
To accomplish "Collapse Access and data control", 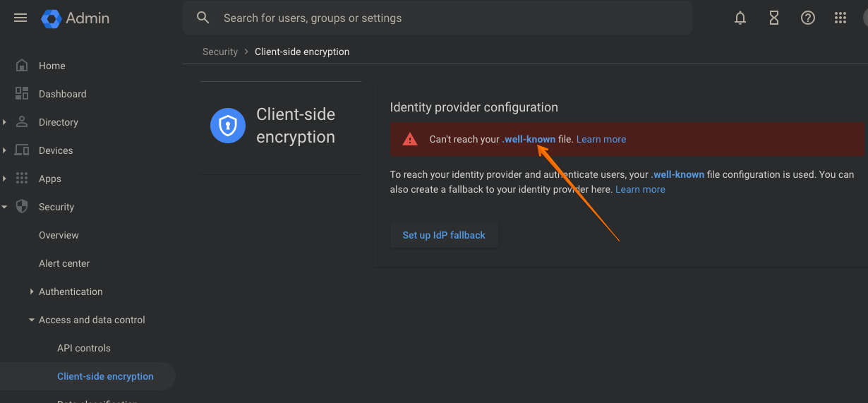I will (32, 320).
